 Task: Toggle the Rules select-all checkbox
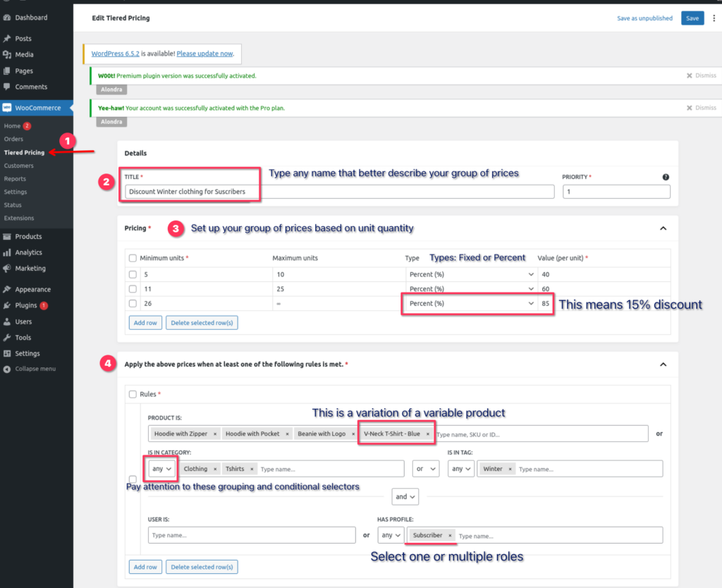[133, 394]
